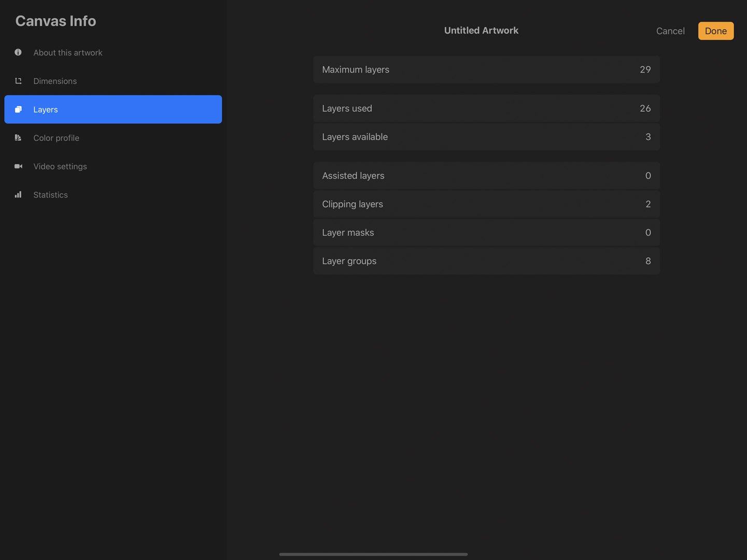The width and height of the screenshot is (747, 560).
Task: Open the Statistics section
Action: [50, 194]
